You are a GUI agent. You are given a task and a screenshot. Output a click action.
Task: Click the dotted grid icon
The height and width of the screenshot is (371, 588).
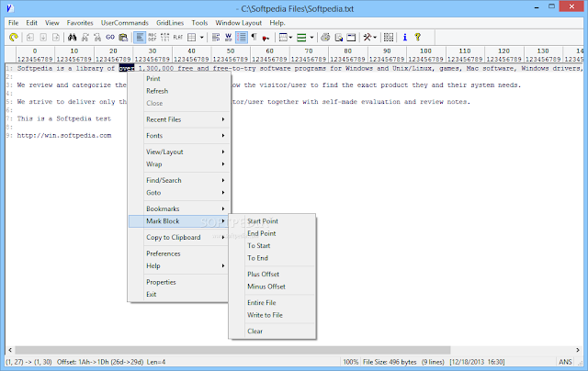click(389, 37)
